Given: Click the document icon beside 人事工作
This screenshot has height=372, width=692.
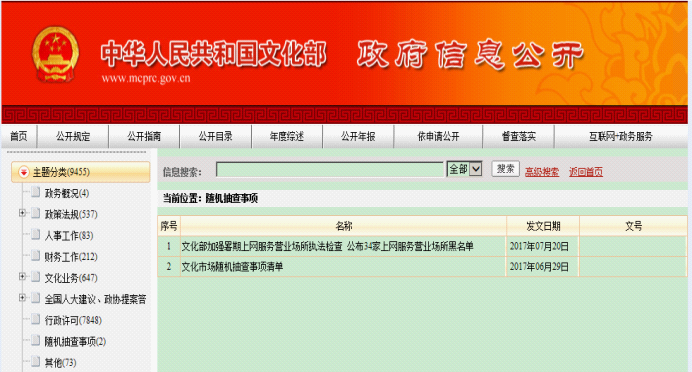Looking at the screenshot, I should pos(36,235).
